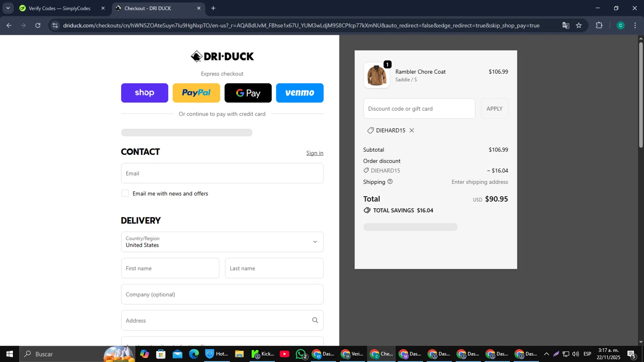Launch Microsoft Edge from the taskbar
This screenshot has height=362, width=644.
[x=194, y=354]
